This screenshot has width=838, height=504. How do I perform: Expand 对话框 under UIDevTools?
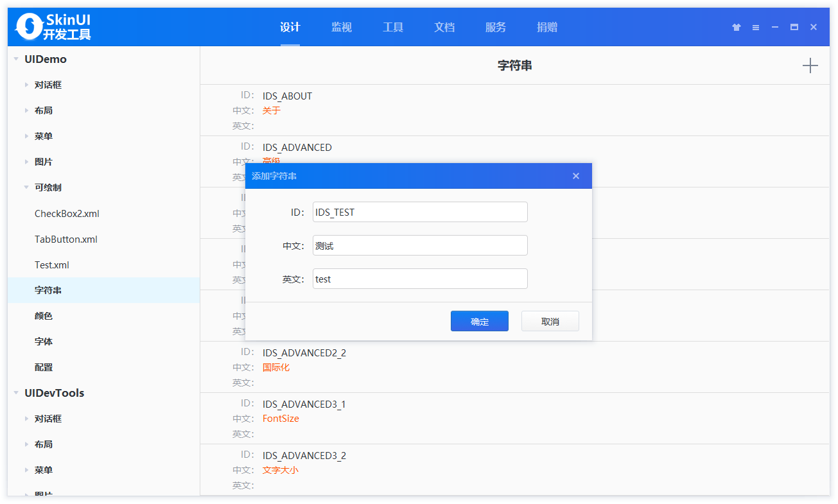[x=26, y=419]
